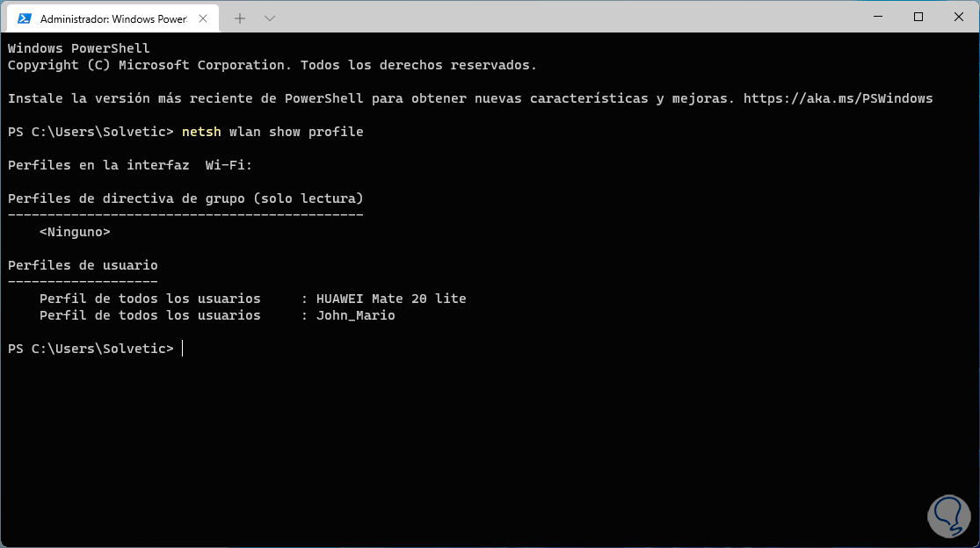
Task: Click the netsh command word
Action: (x=201, y=132)
